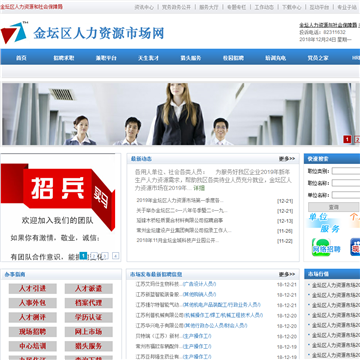This screenshot has height=360, width=360.
Task: Open the 广告设计人员 job link
Action: coord(200,284)
